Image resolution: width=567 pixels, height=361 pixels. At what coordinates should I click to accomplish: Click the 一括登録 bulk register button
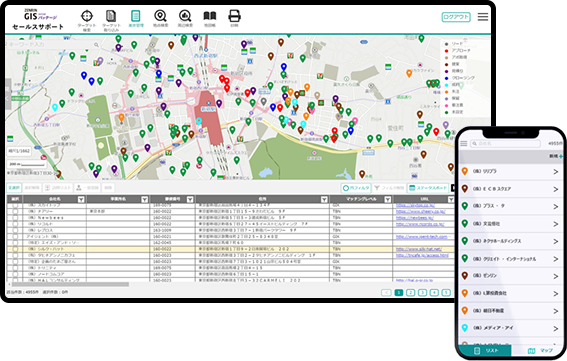click(x=88, y=188)
